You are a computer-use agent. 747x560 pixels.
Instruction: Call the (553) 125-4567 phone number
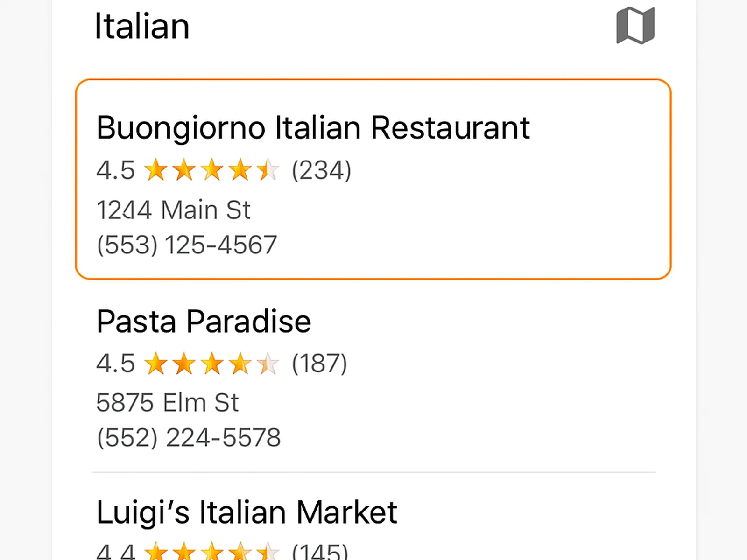(x=187, y=244)
